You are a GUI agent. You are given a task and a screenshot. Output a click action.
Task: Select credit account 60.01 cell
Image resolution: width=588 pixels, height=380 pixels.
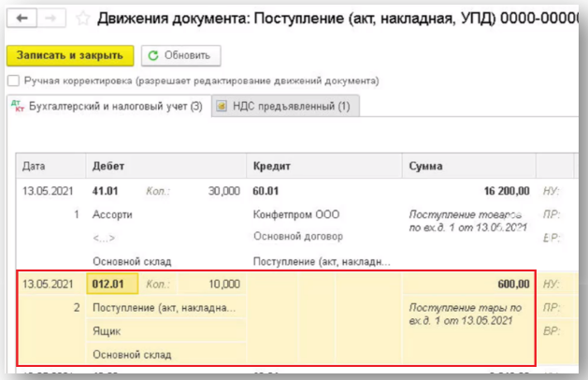[x=267, y=190]
